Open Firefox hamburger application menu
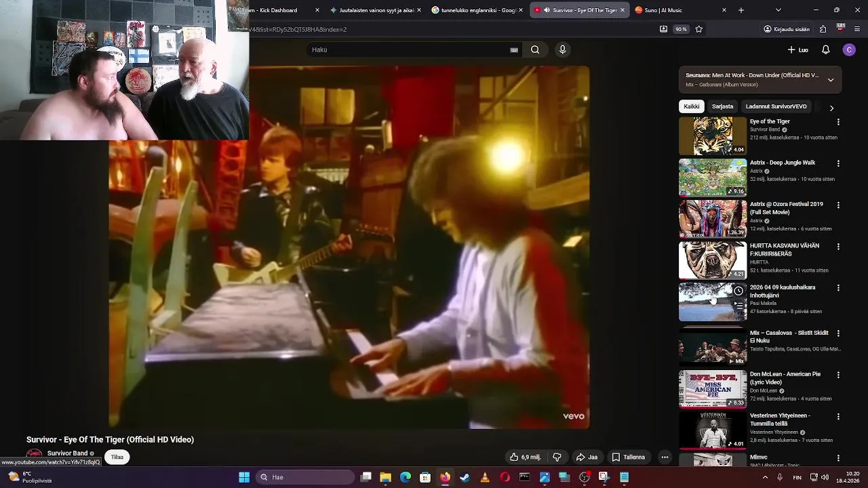868x488 pixels. click(857, 29)
